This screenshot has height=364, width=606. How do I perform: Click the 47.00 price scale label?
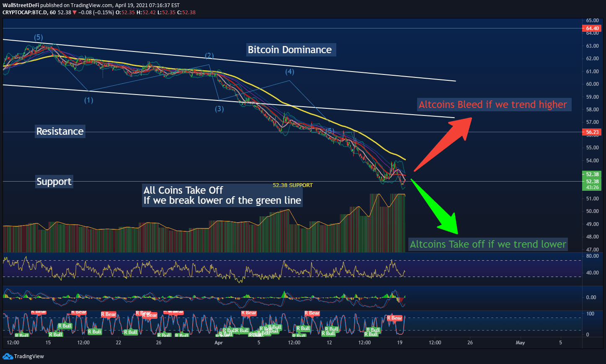pos(592,250)
